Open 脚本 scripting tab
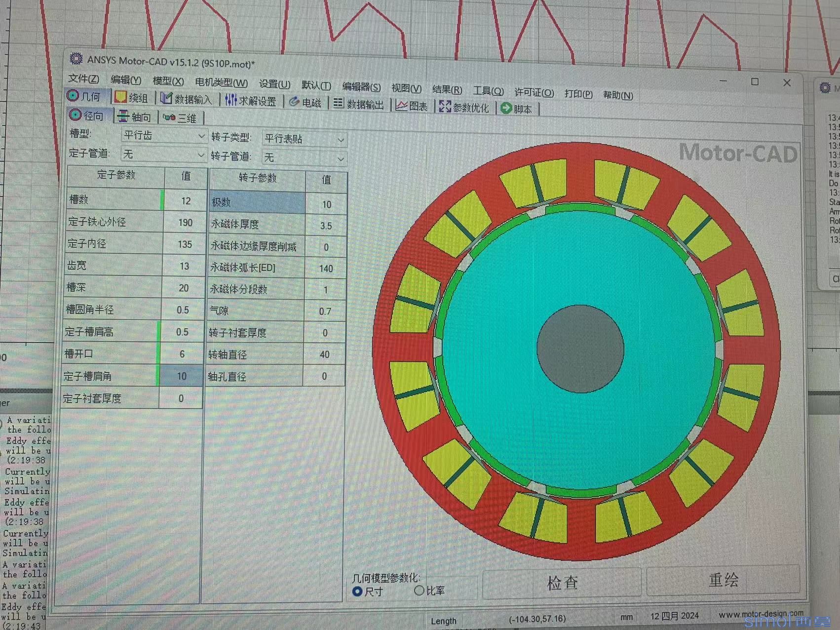The width and height of the screenshot is (840, 630). [x=517, y=109]
